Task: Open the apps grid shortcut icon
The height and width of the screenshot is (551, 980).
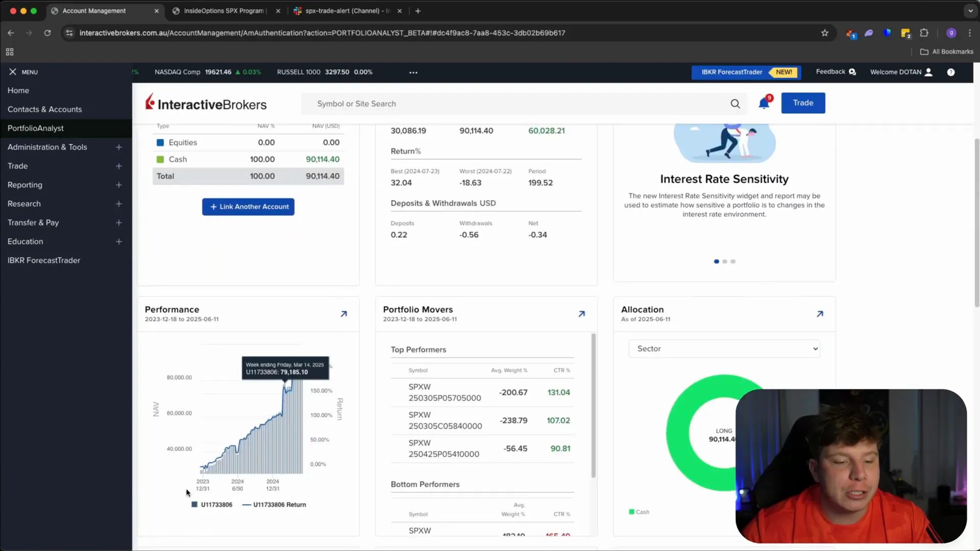Action: (10, 52)
